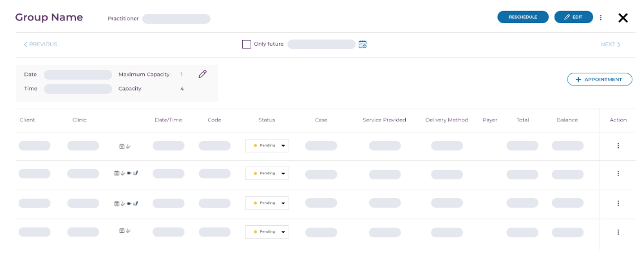
Task: Open the calendar picker icon beside Only future
Action: point(362,44)
